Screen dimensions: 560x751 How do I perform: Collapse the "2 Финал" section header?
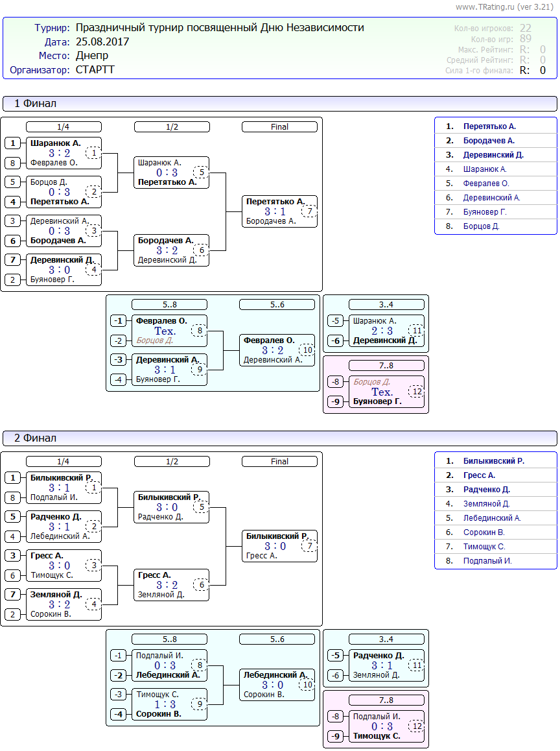279,438
